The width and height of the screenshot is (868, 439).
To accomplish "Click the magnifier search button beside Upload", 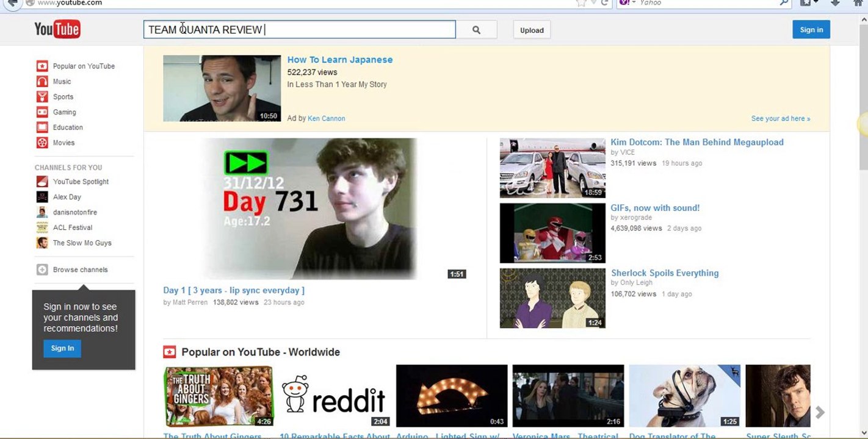I will pos(476,30).
